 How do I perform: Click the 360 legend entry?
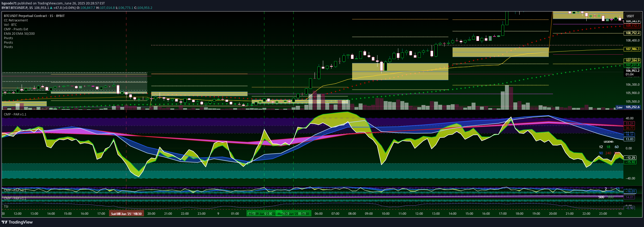pos(617,153)
